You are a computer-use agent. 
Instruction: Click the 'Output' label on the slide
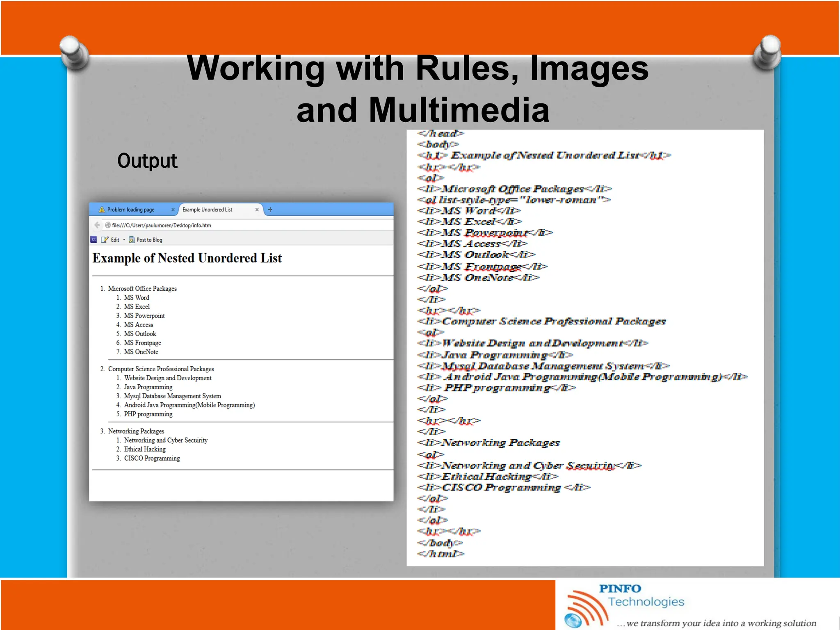coord(147,161)
